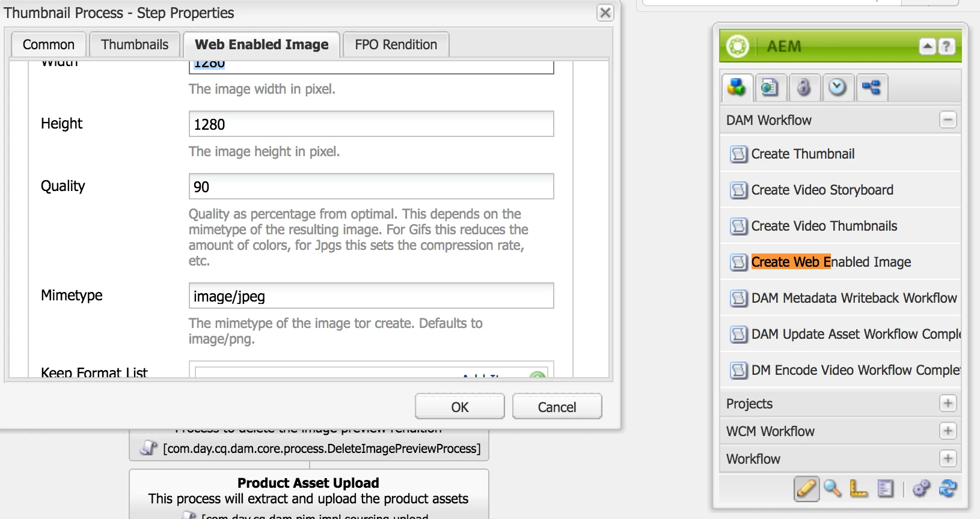Collapse the DAM Workflow group
Screen dimensions: 980x519
coord(948,120)
